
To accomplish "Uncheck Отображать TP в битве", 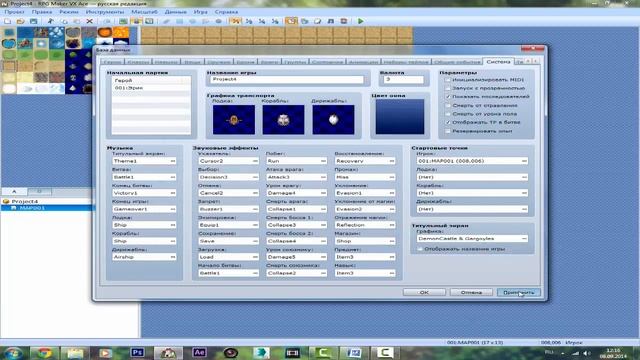I will click(x=448, y=122).
